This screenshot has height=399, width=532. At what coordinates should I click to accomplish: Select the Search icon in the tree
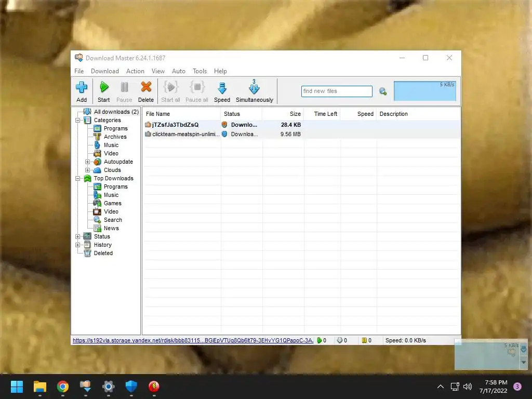click(97, 220)
